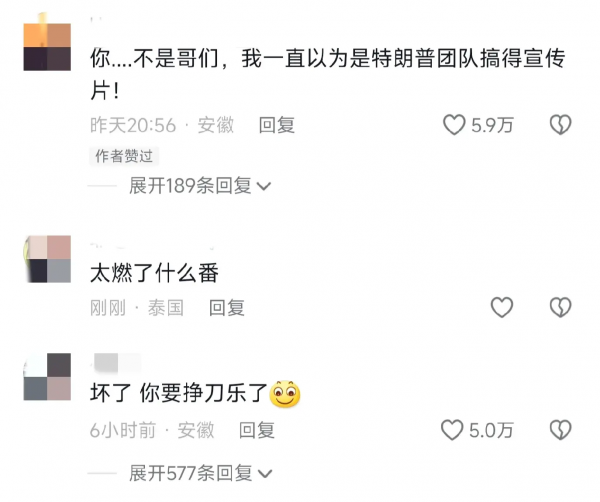Open the blurred username of third commenter

pyautogui.click(x=117, y=362)
